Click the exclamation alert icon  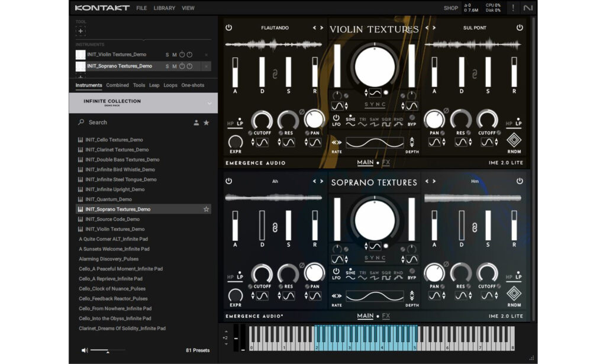tap(513, 8)
